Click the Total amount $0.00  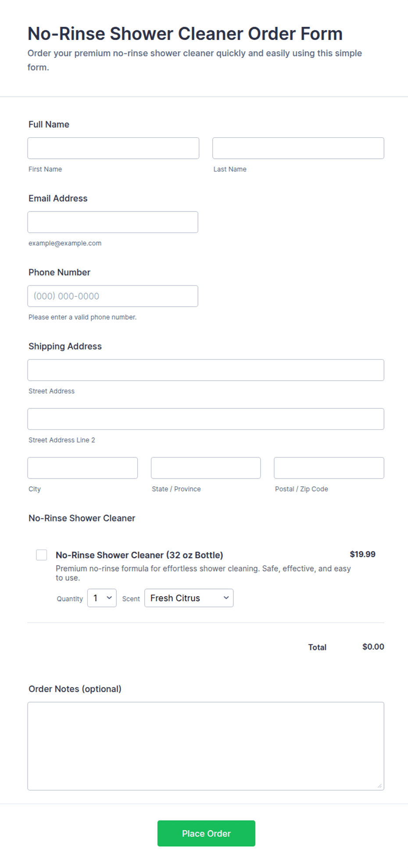pyautogui.click(x=373, y=647)
